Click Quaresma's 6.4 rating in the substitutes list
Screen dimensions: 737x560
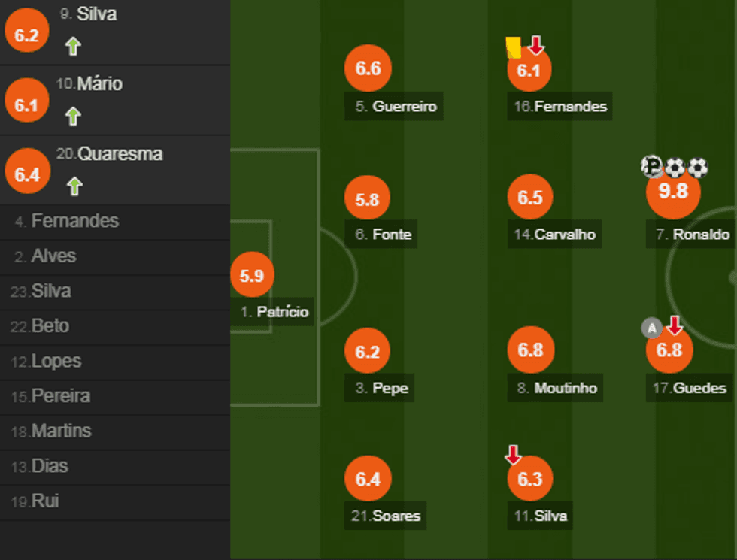pos(27,174)
